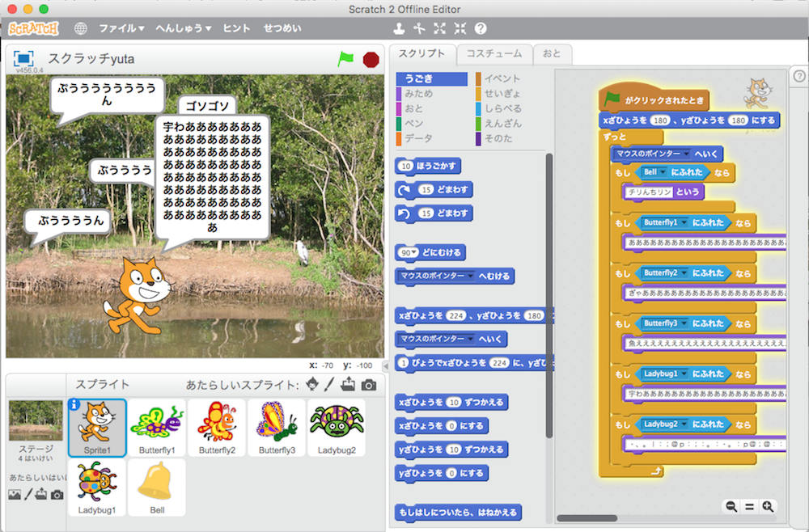The height and width of the screenshot is (532, 809).
Task: Upload a new sprite from file
Action: point(348,384)
